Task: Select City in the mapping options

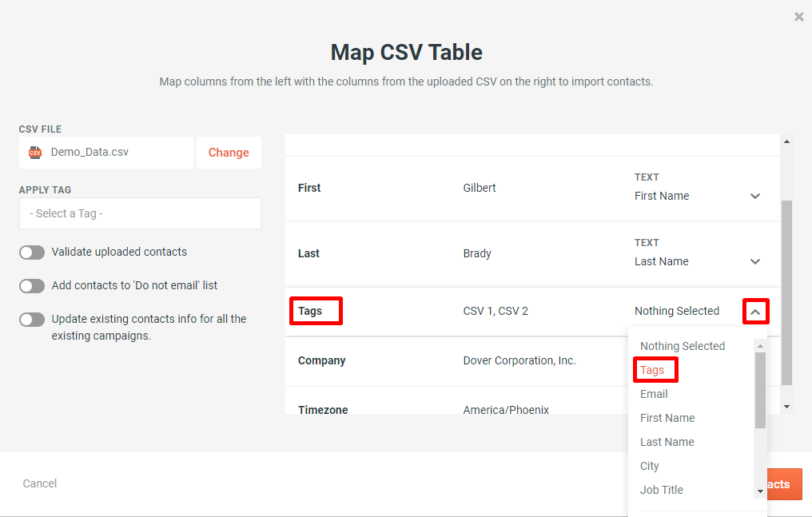Action: pyautogui.click(x=649, y=465)
